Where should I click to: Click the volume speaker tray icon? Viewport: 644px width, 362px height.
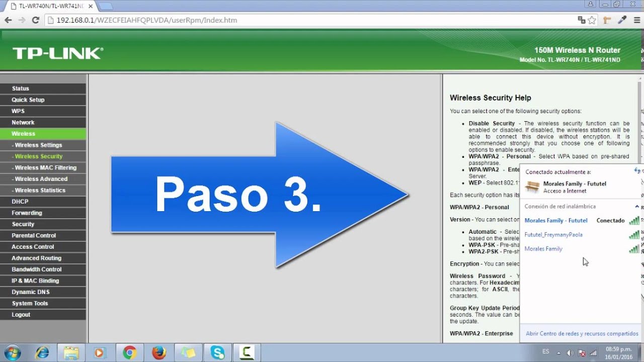point(570,353)
